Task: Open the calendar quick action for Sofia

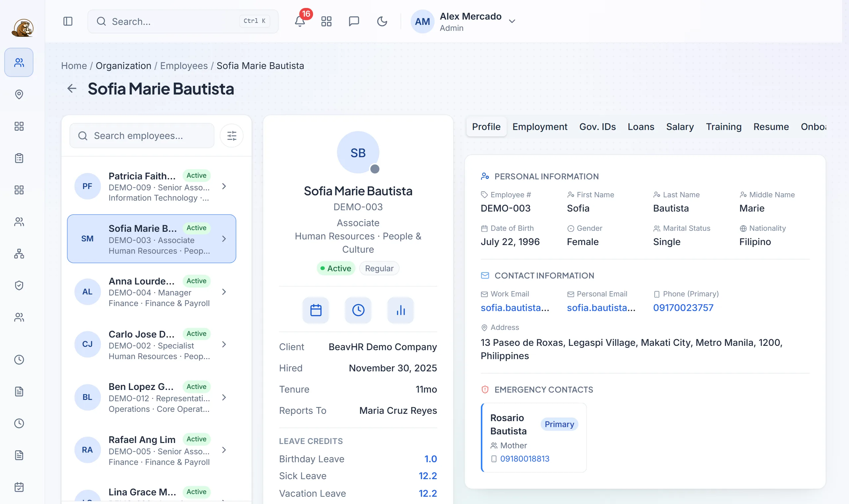Action: (x=316, y=310)
